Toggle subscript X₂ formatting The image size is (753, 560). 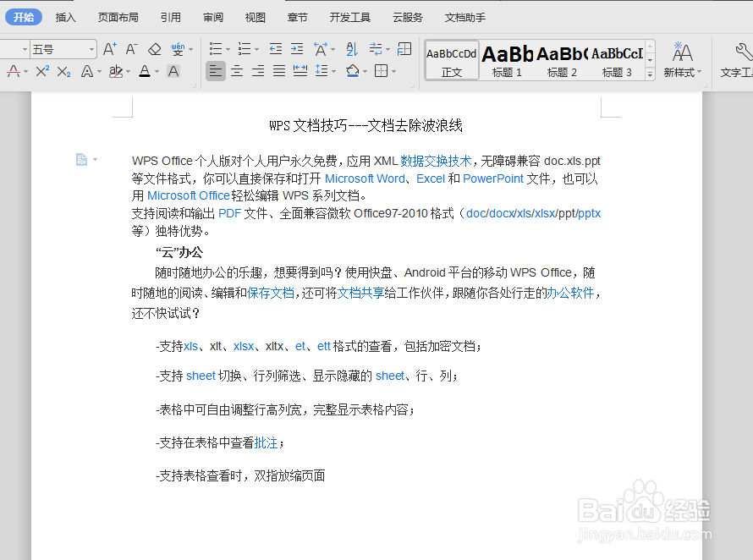click(63, 72)
